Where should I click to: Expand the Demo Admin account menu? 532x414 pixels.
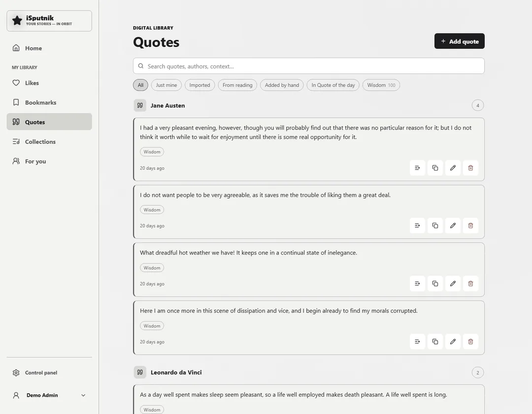tap(49, 395)
